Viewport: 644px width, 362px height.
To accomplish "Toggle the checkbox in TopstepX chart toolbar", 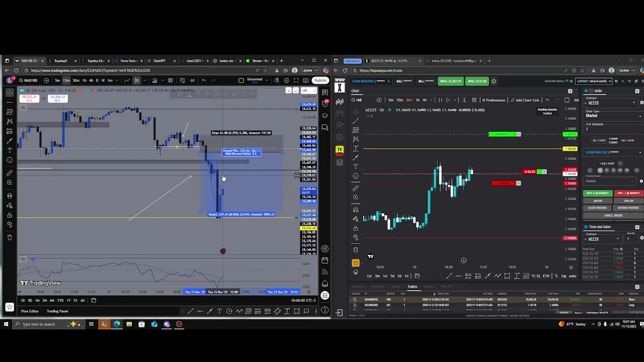I will pyautogui.click(x=567, y=100).
